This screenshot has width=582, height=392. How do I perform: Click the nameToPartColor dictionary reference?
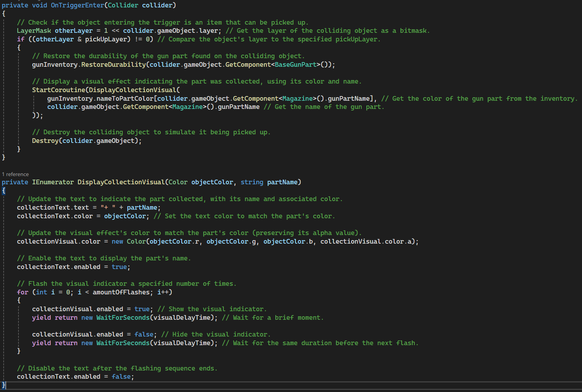125,98
